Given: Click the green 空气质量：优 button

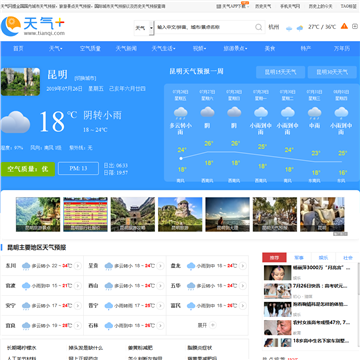Looking at the screenshot, I should point(28,169).
